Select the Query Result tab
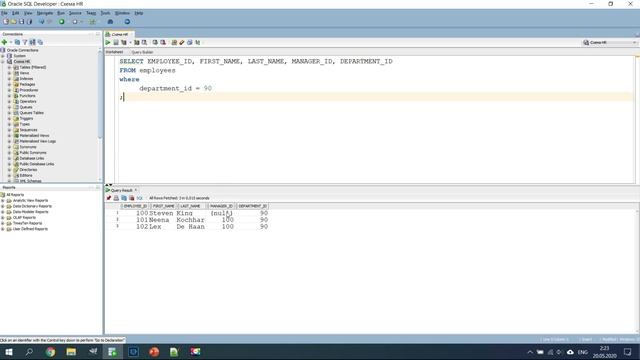 (121, 191)
